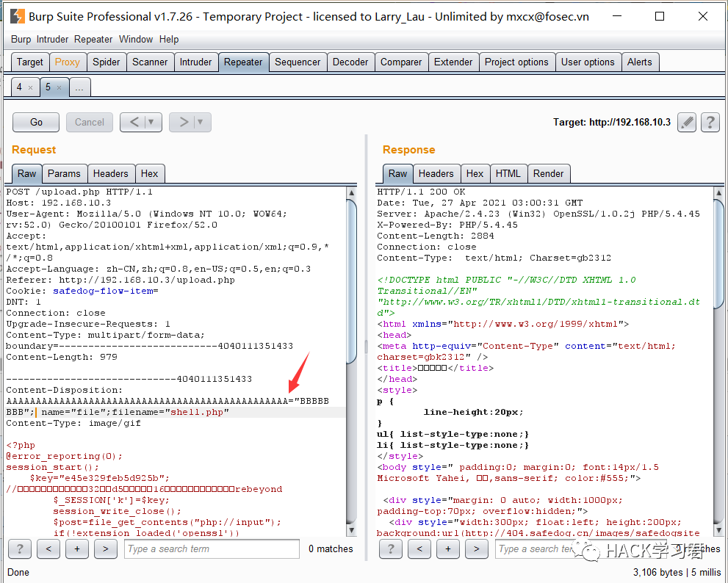Open the help question mark beside Target

point(710,123)
